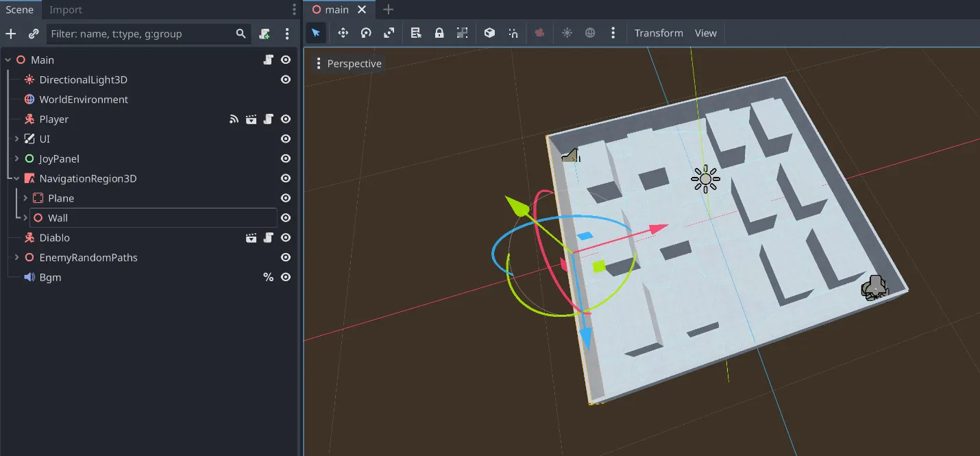This screenshot has width=980, height=456.
Task: Click the Select mode arrow tool
Action: tap(316, 33)
